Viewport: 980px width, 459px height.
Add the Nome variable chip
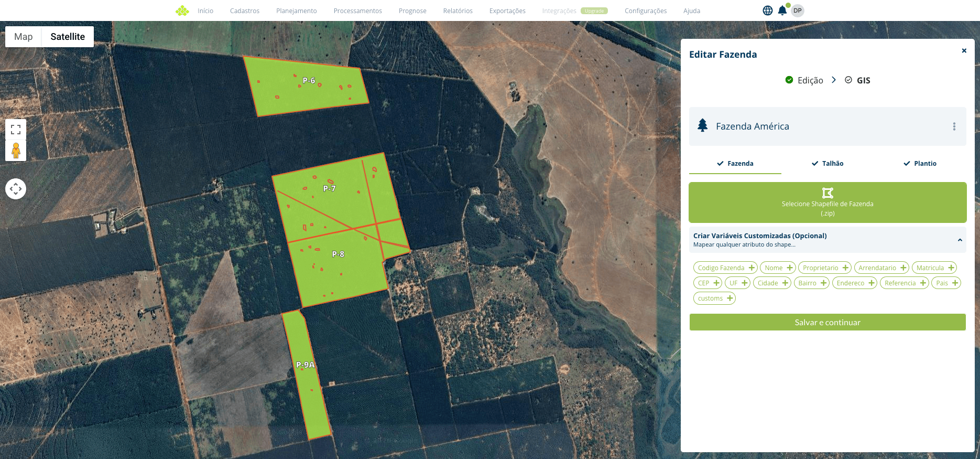point(778,268)
